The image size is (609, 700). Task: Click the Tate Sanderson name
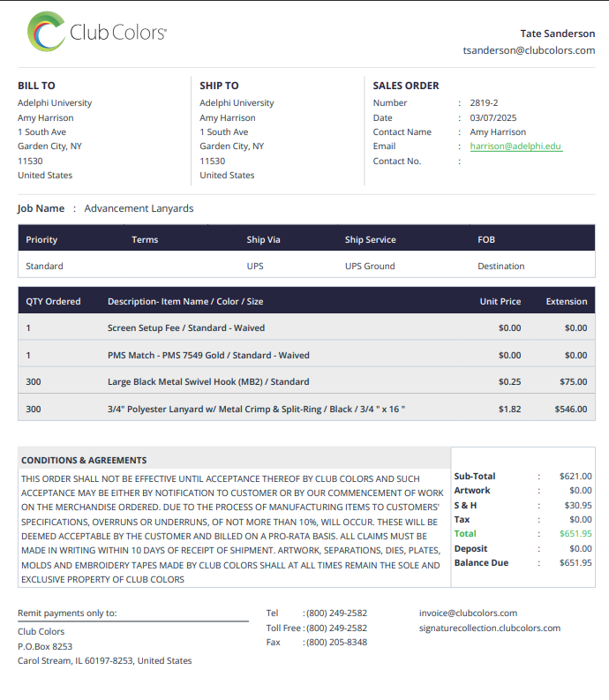pos(557,34)
